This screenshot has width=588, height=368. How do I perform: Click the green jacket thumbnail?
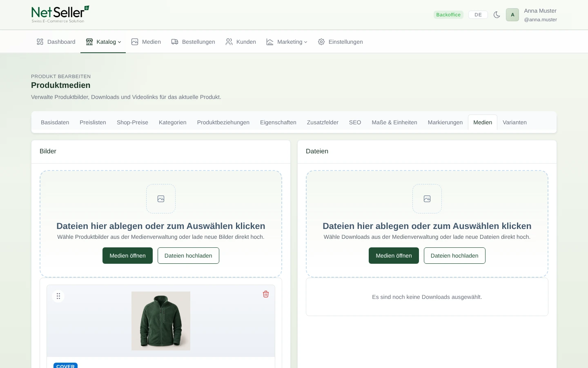coord(161,321)
